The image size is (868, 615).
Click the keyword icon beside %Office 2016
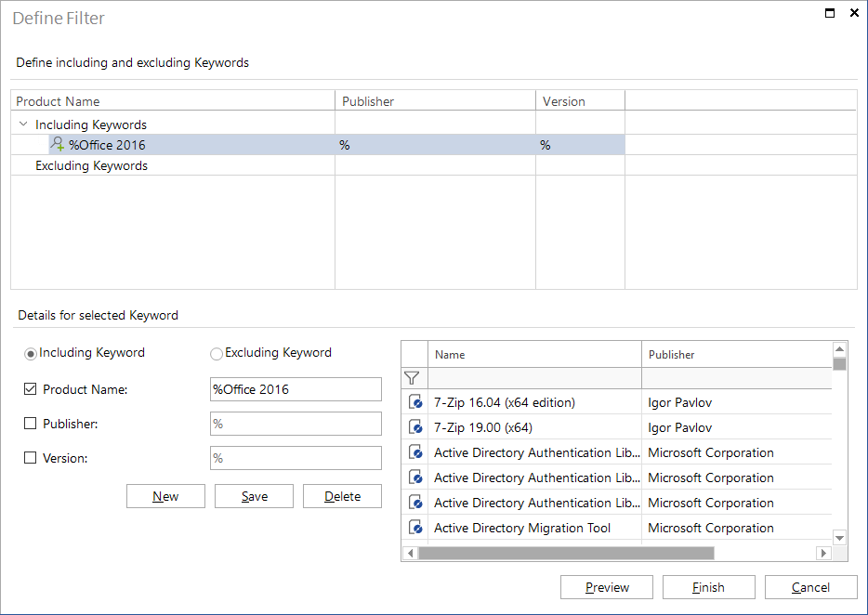(57, 145)
